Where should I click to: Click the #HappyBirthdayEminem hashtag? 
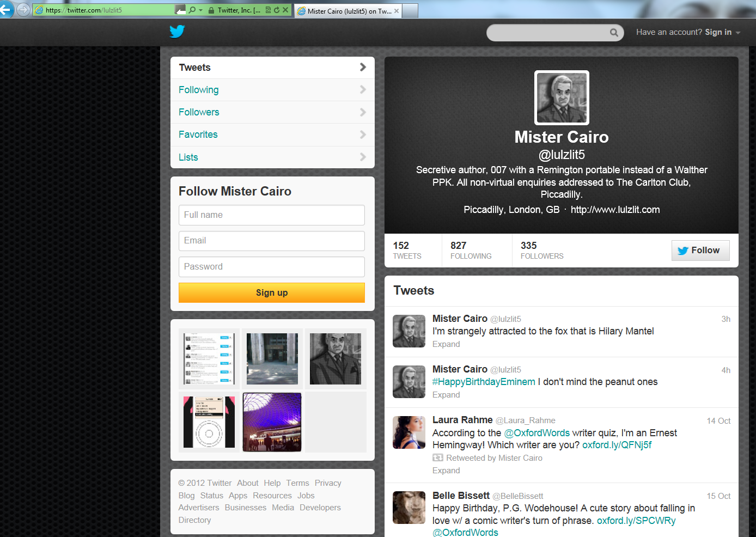pos(484,382)
